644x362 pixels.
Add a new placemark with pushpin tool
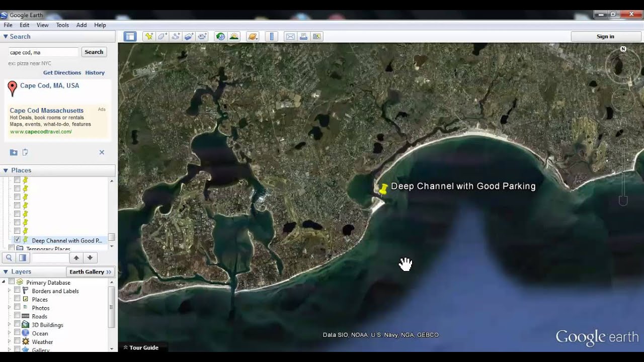click(x=148, y=36)
